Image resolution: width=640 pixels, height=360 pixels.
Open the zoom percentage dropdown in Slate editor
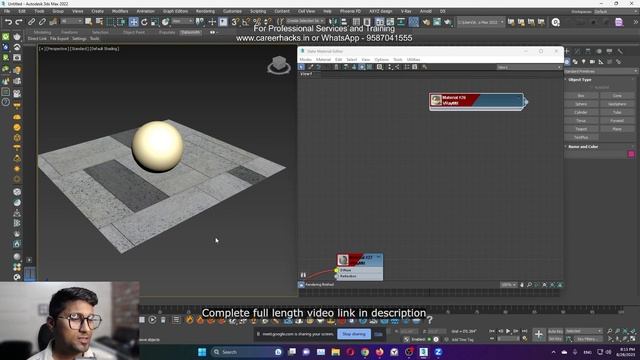(x=509, y=285)
